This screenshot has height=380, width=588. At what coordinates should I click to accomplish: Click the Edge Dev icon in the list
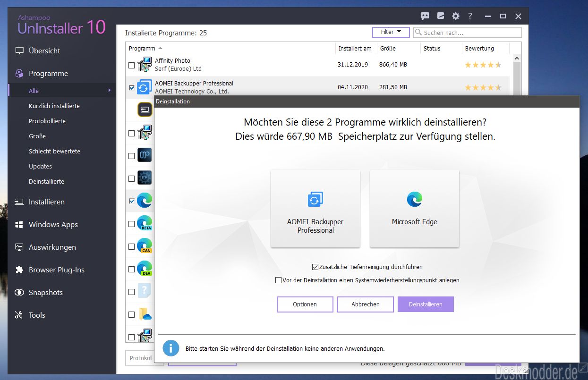click(145, 268)
